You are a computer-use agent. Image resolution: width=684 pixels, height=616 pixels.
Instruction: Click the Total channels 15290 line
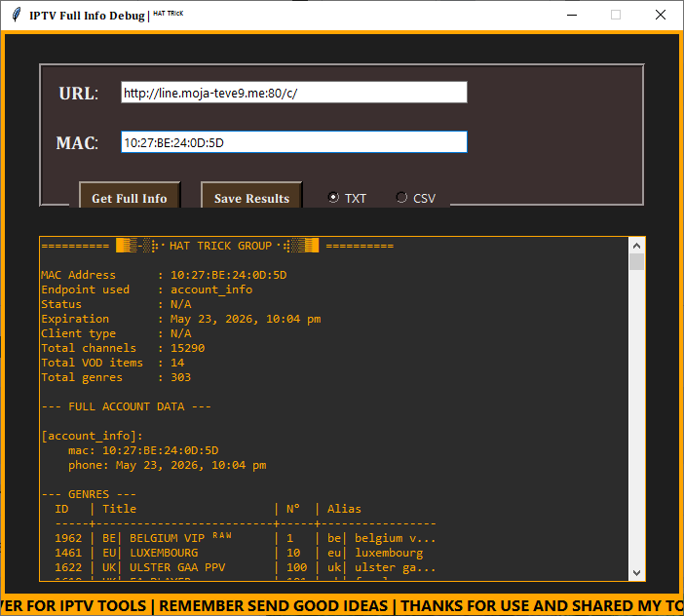pos(123,348)
